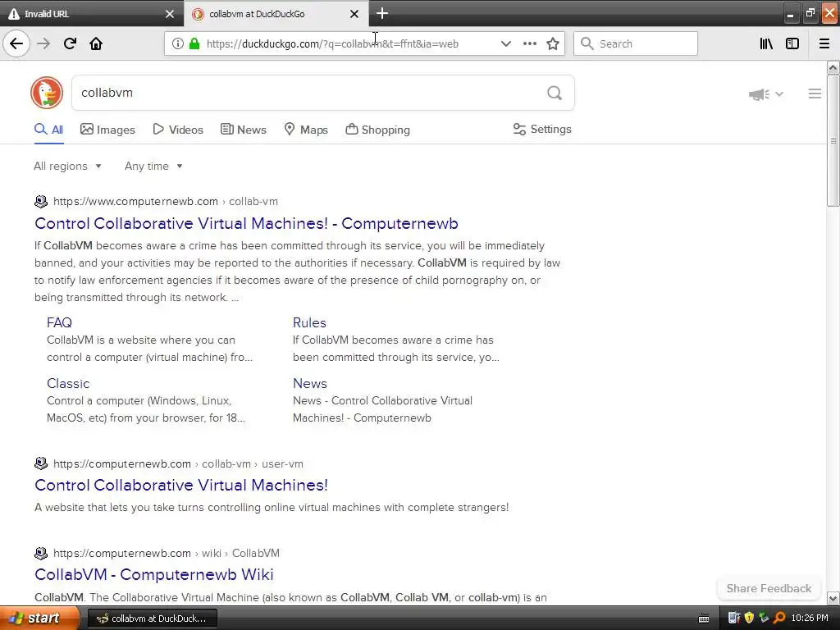The image size is (840, 630).
Task: Click the first system tray icon
Action: 734,618
